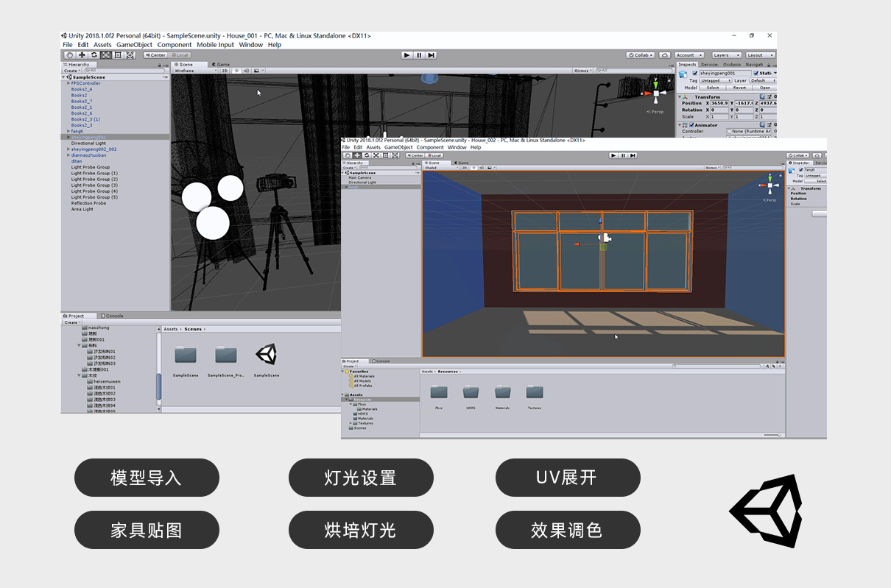The image size is (891, 588).
Task: Click Pause button in House_001 window
Action: [419, 55]
